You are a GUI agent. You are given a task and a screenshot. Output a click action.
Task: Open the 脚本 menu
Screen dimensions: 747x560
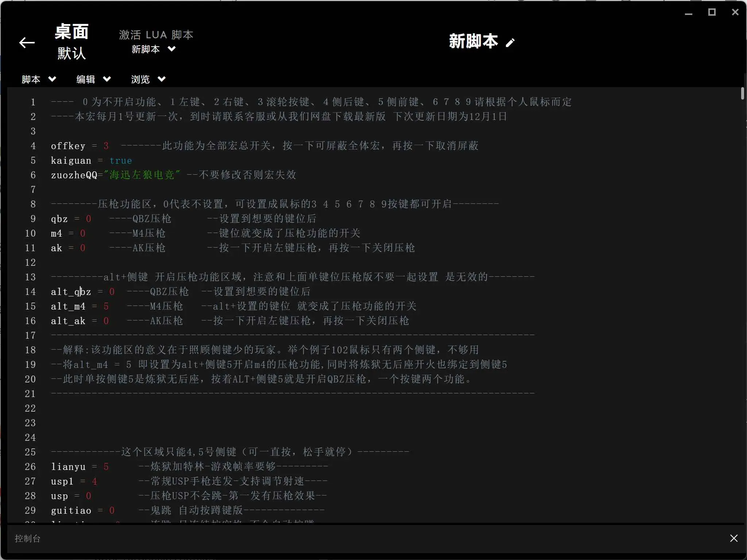tap(31, 79)
